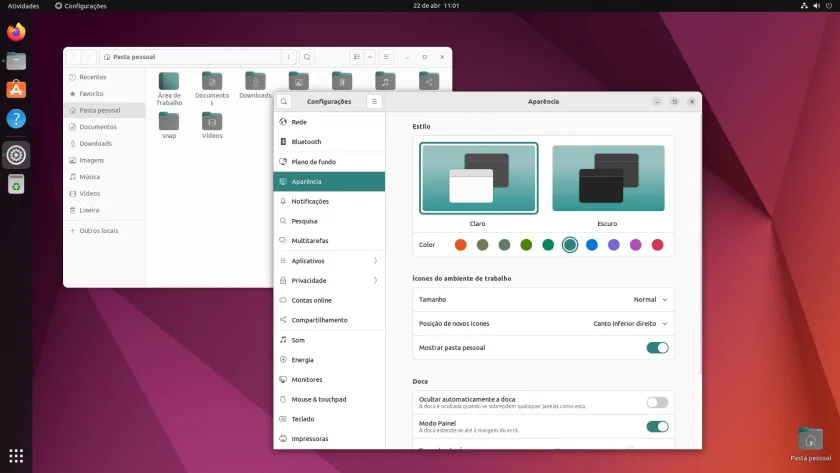
Task: Switch to the list view icon in Files
Action: 357,57
